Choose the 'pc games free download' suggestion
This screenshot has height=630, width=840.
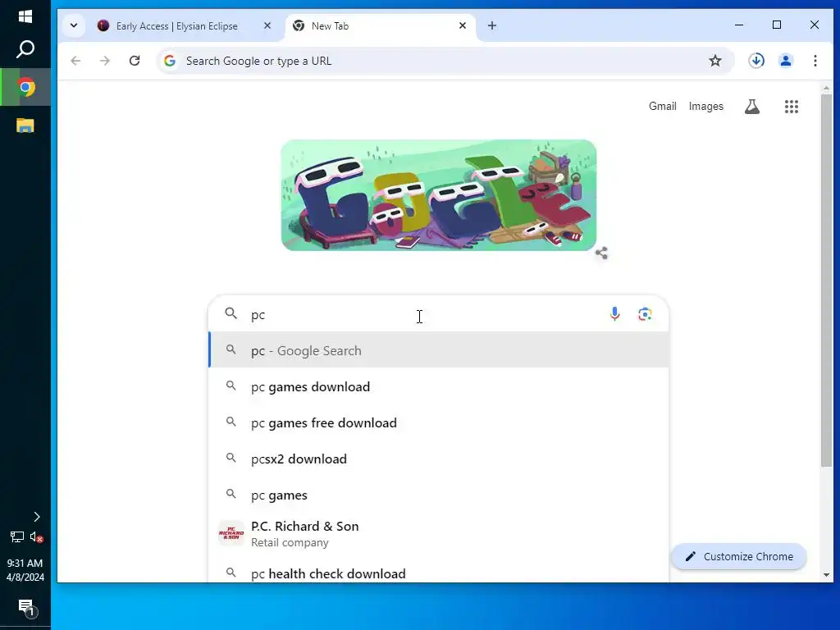click(x=439, y=422)
